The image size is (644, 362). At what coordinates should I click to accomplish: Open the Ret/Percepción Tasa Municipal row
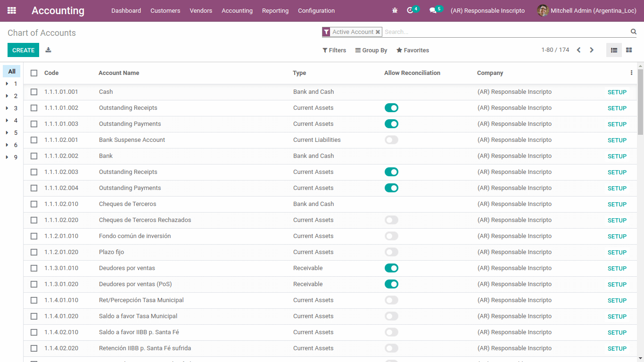tap(330, 300)
